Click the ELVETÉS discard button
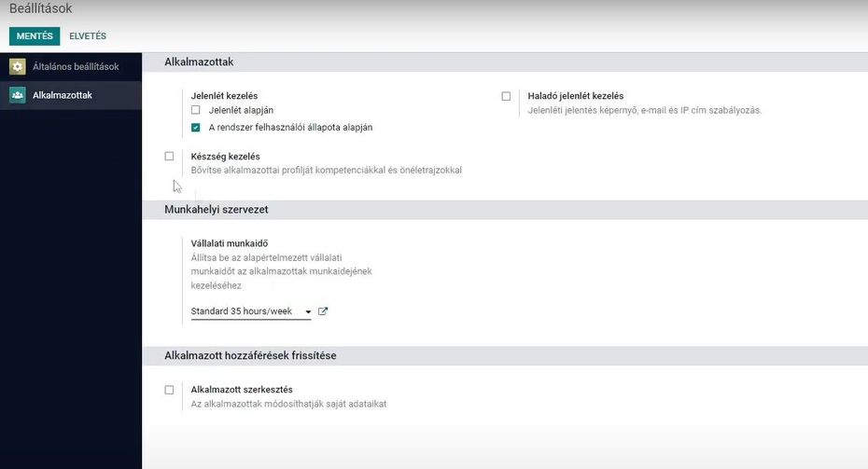The height and width of the screenshot is (469, 868). coord(88,36)
